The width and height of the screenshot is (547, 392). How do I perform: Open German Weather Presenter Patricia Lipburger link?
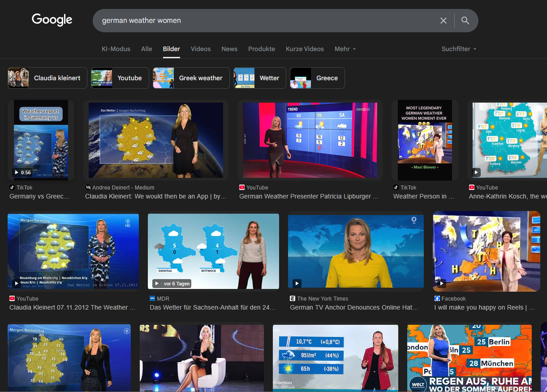click(309, 196)
